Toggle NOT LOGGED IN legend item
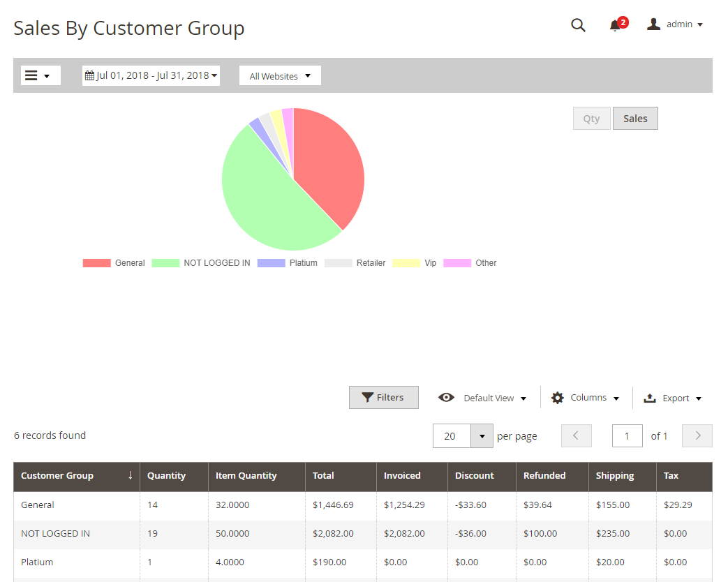728x582 pixels. (216, 263)
